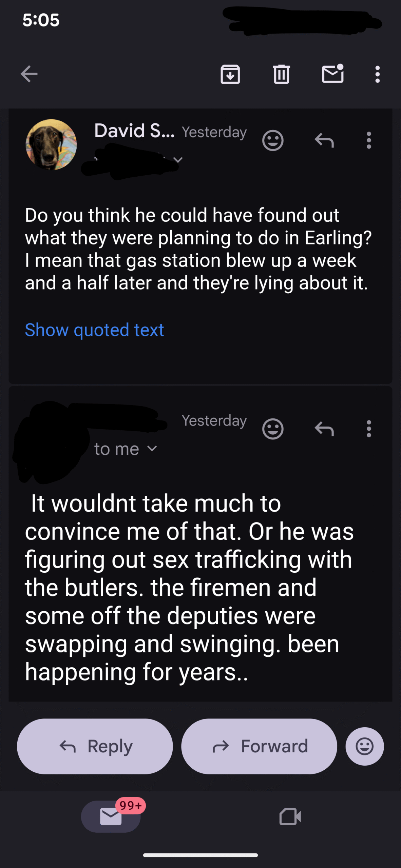Open more options for second message
The width and height of the screenshot is (401, 868).
tap(369, 429)
